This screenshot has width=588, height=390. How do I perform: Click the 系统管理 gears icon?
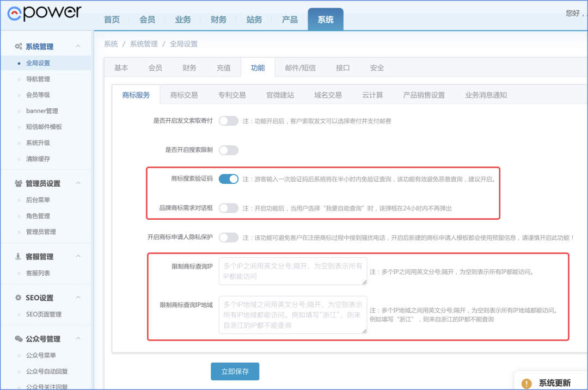tap(19, 47)
